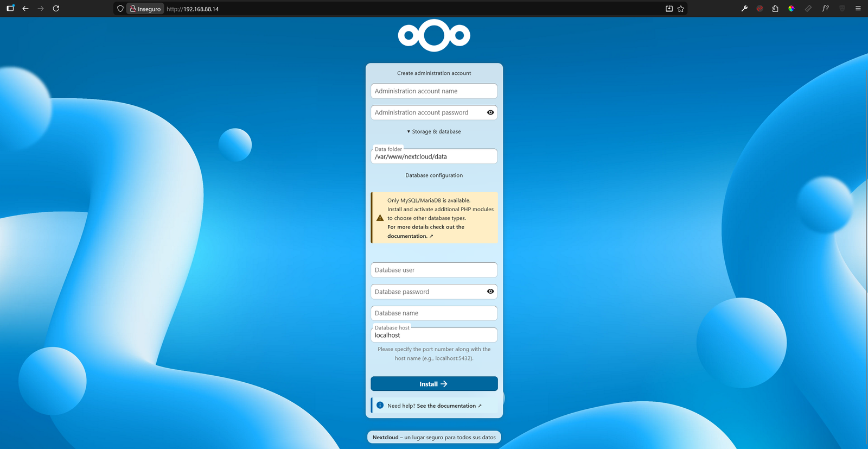Click the Database user input field
The image size is (868, 449).
coord(434,270)
